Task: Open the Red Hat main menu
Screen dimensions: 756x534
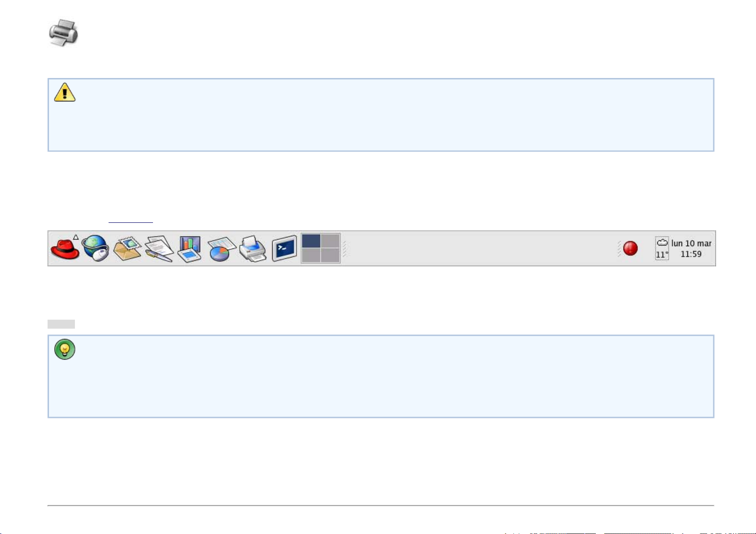Action: 65,249
